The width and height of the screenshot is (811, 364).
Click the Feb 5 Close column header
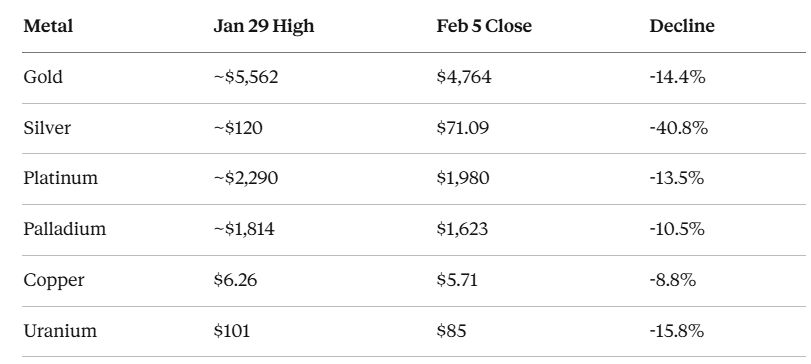pyautogui.click(x=484, y=26)
